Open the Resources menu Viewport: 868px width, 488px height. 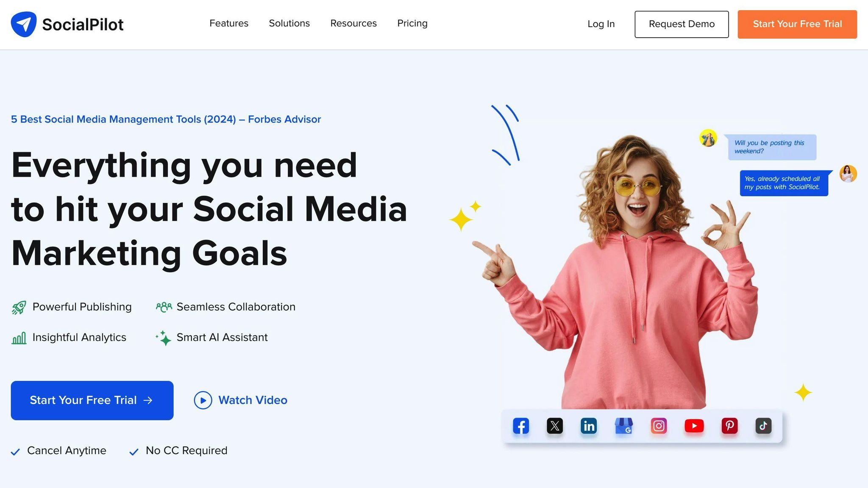[353, 23]
